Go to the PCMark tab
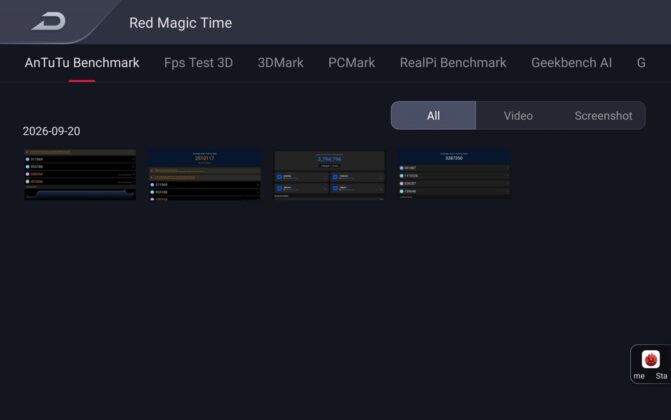Viewport: 671px width, 420px height. pos(352,63)
